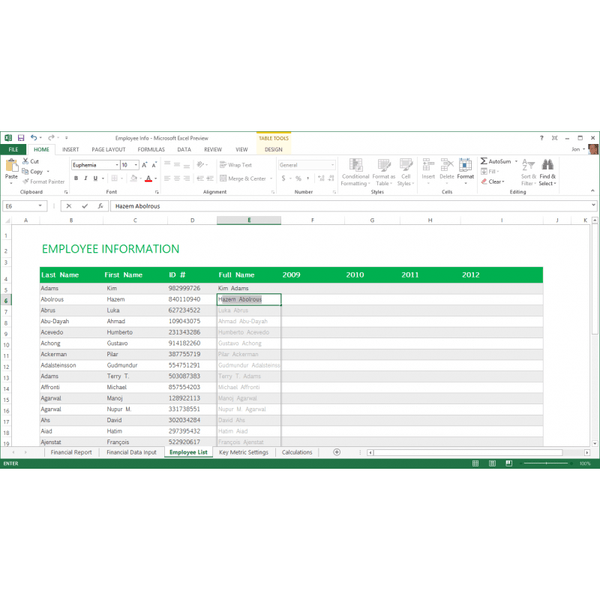
Task: Click the Save icon in quick access toolbar
Action: [x=20, y=138]
